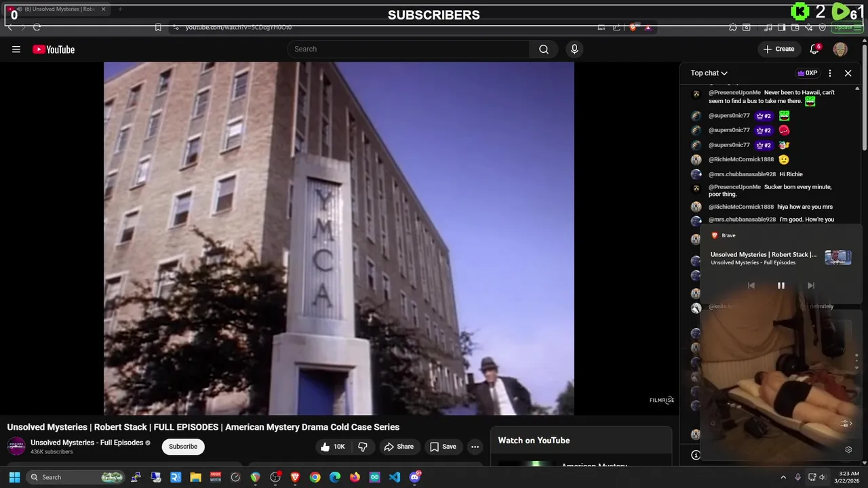
Task: Show hidden system tray icons chevron
Action: (783, 477)
